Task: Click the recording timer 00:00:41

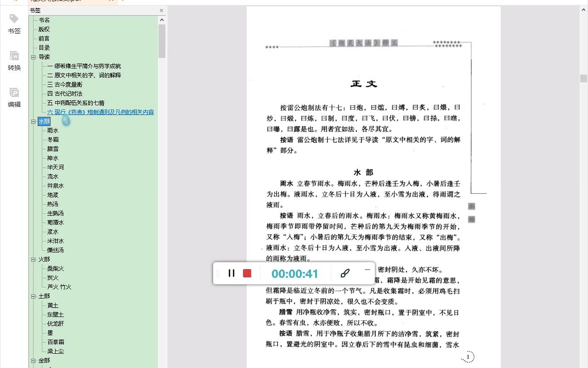Action: [x=295, y=274]
